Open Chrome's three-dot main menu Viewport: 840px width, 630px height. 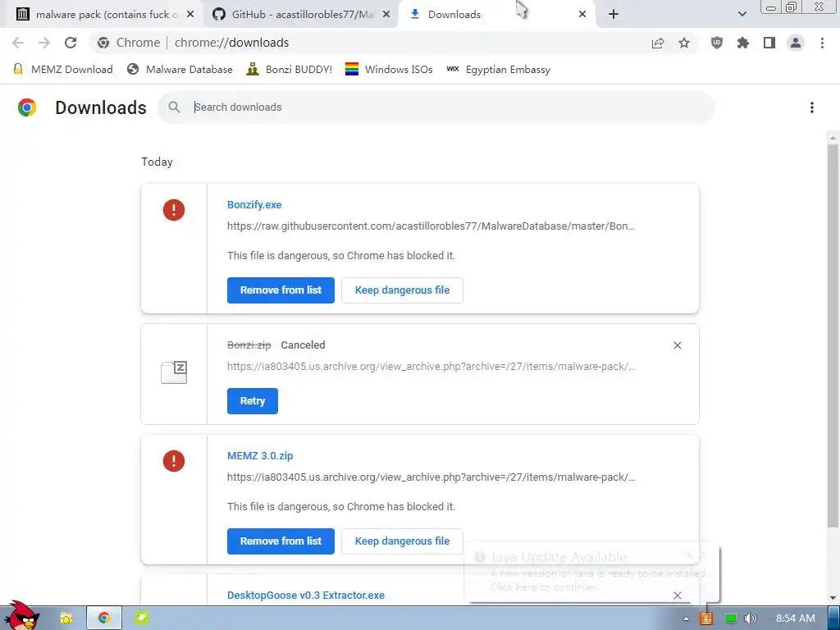pyautogui.click(x=822, y=43)
